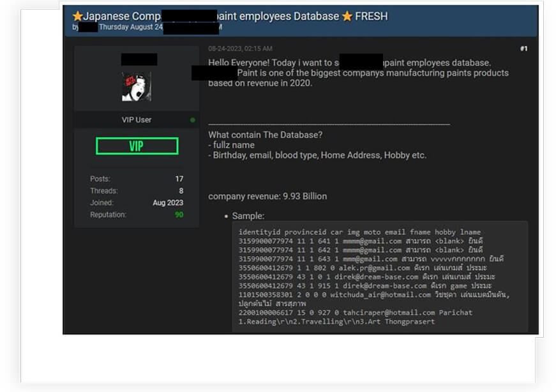556x392 pixels.
Task: Click the sample row containing 641
Action: (360, 241)
